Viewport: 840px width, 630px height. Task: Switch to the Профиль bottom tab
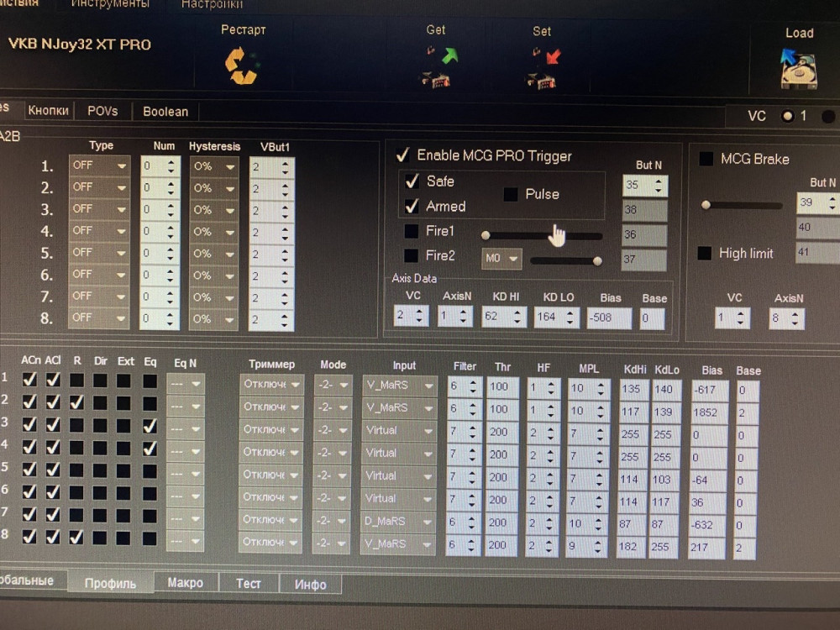[x=110, y=583]
